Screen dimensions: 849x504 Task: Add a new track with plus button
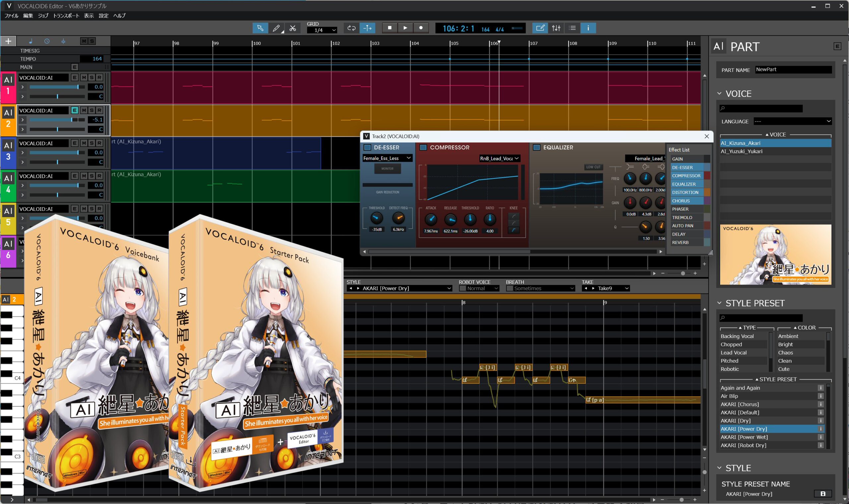click(8, 41)
